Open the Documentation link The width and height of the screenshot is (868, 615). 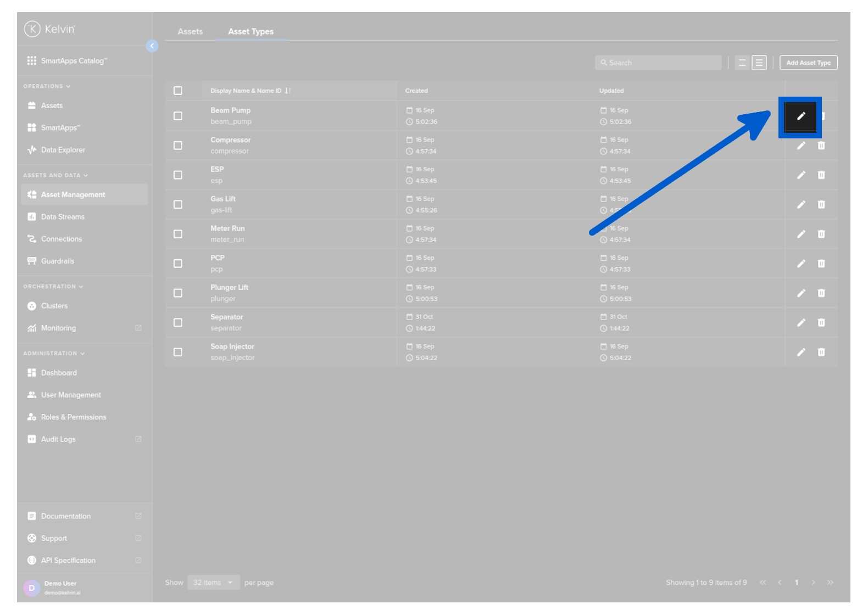click(x=66, y=516)
